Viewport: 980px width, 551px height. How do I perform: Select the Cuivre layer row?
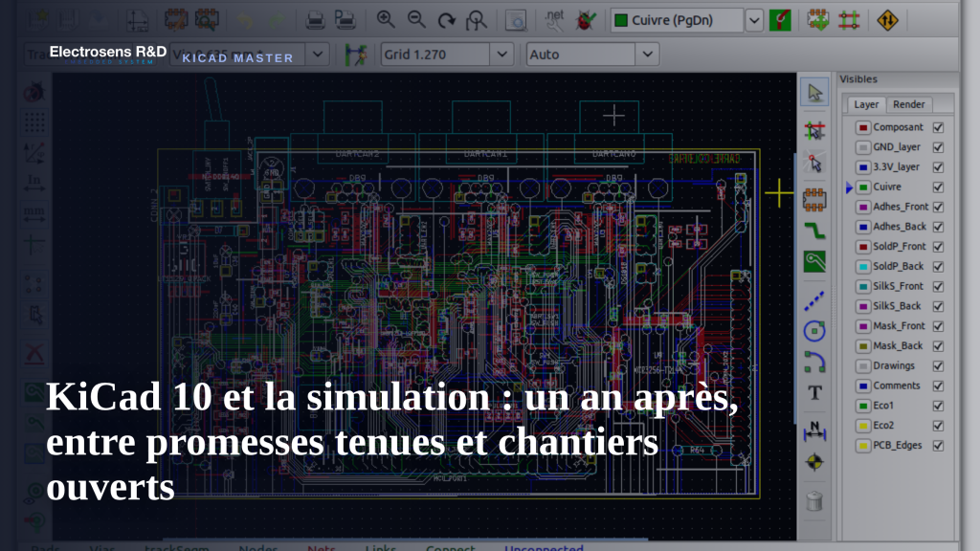coord(895,187)
